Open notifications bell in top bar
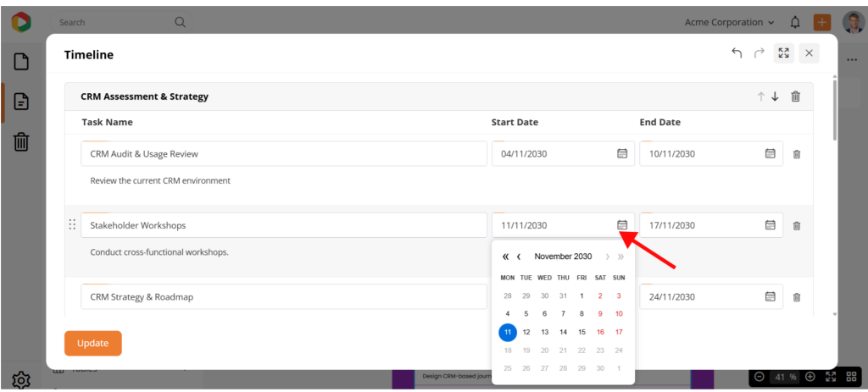 click(x=795, y=22)
